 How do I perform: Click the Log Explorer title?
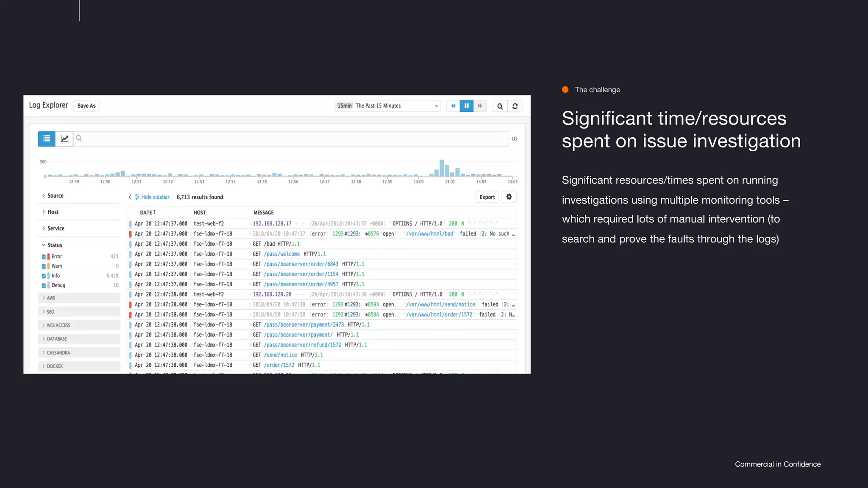pyautogui.click(x=48, y=105)
